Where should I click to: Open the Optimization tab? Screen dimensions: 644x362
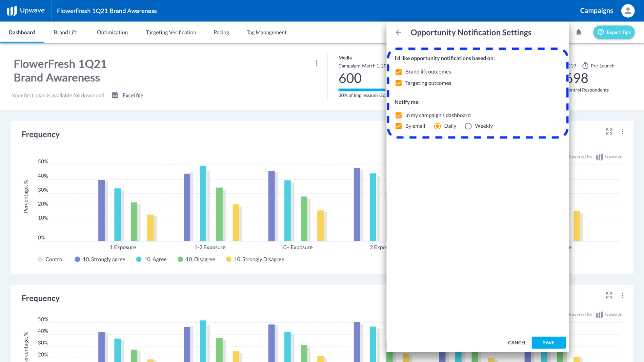tap(112, 33)
